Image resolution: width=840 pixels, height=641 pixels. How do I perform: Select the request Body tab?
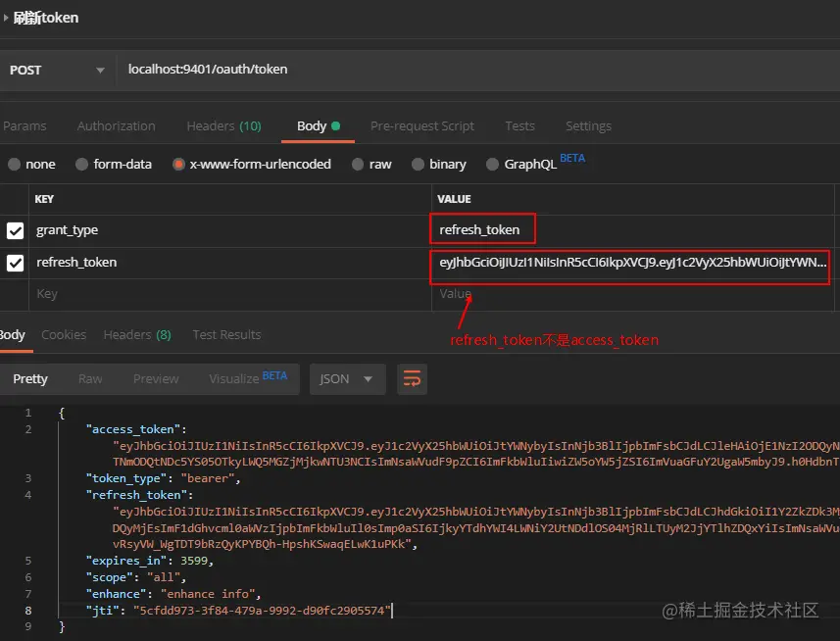[319, 126]
